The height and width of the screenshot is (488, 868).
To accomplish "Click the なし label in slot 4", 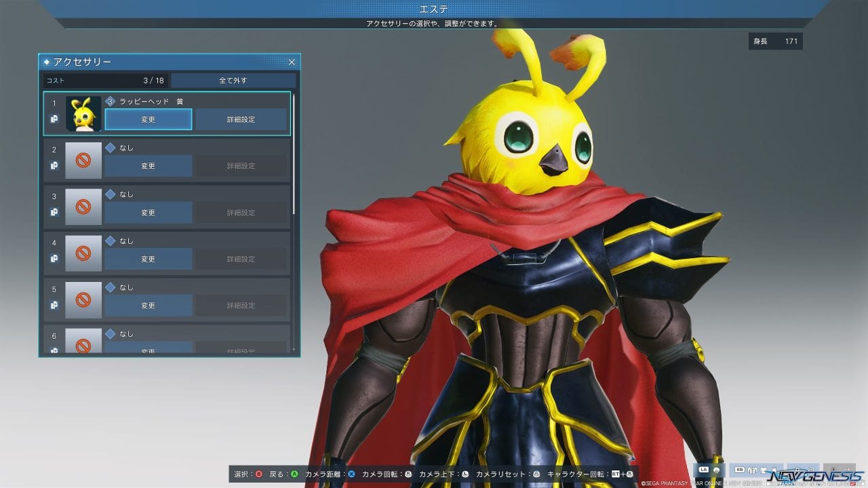I will (x=127, y=241).
